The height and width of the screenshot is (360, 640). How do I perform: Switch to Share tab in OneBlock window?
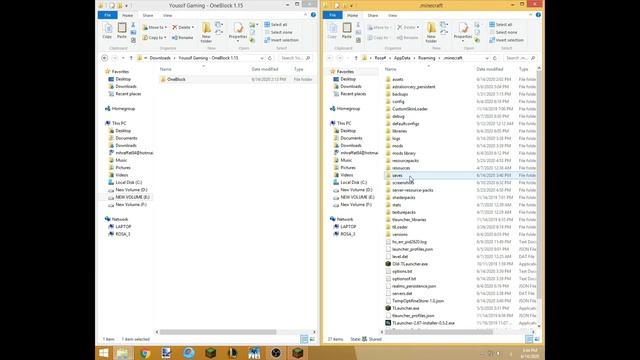tap(148, 15)
